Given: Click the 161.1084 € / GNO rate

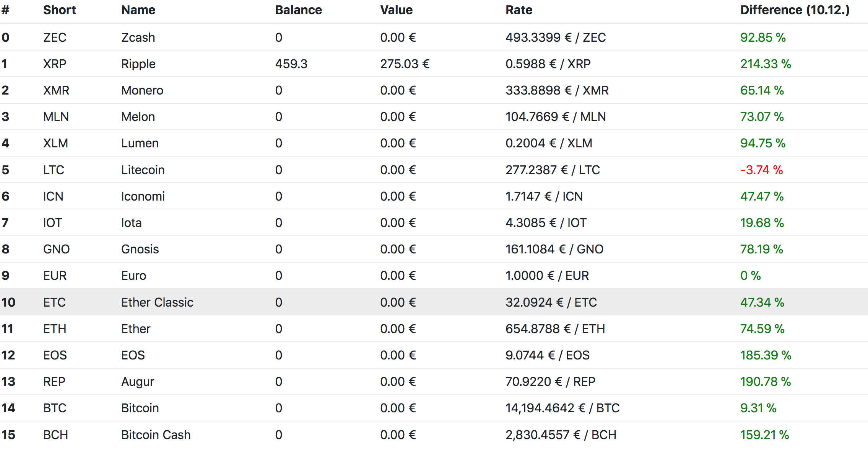Looking at the screenshot, I should [554, 249].
